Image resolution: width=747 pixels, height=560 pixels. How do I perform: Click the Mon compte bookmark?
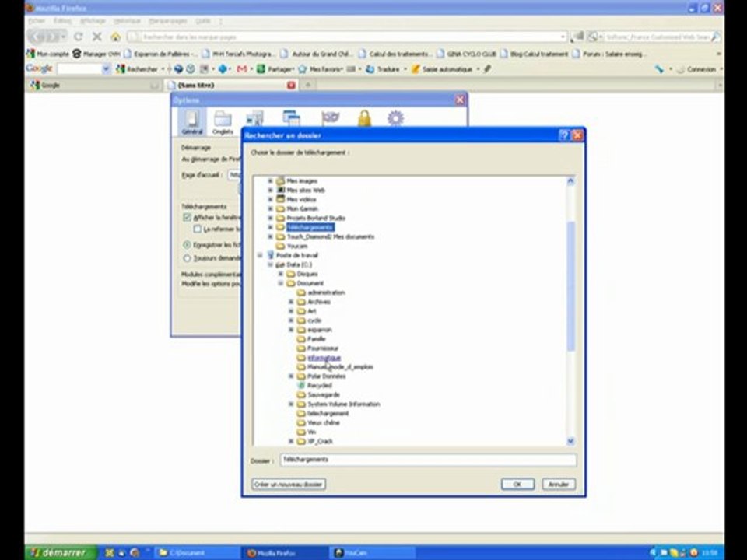(x=47, y=54)
